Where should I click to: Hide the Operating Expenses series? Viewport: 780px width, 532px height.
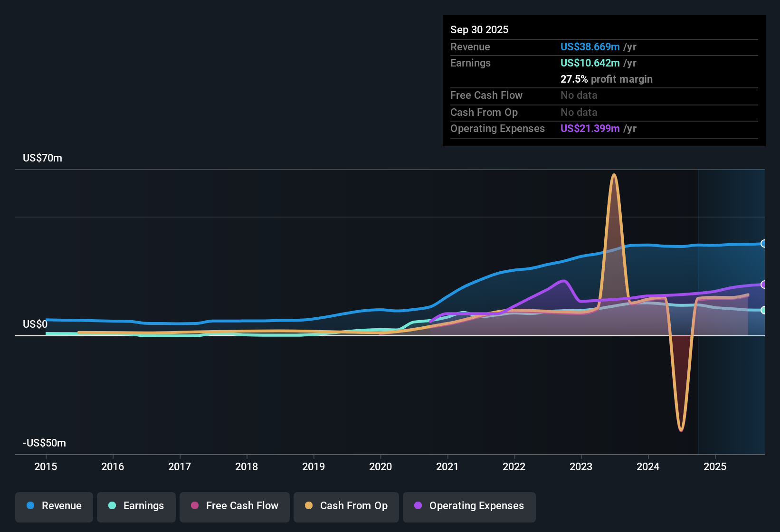(x=469, y=507)
